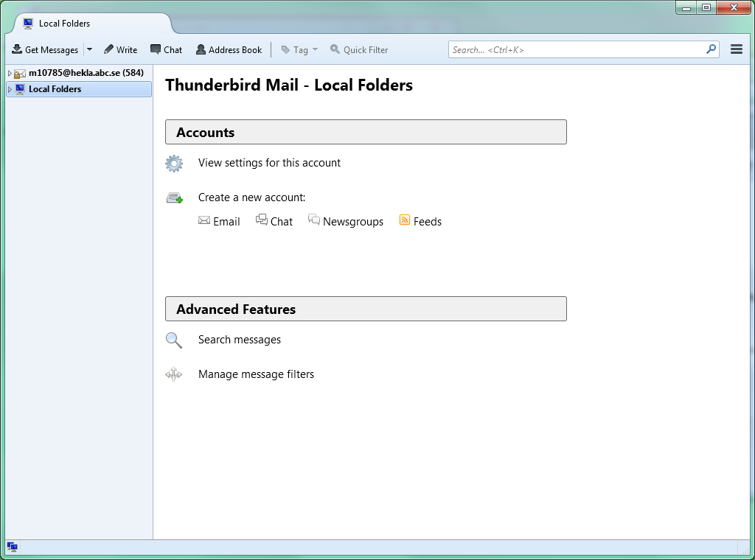
Task: Compose a new message with Write
Action: 120,50
